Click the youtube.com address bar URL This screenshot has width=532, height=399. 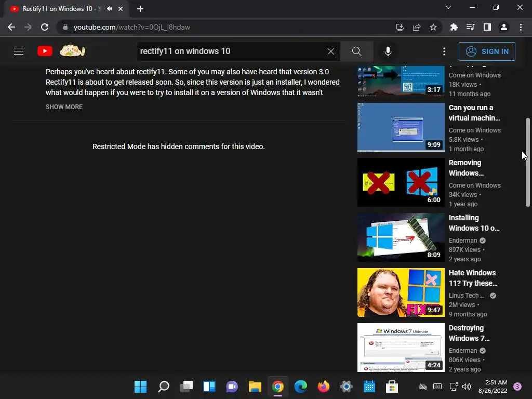[x=131, y=27]
